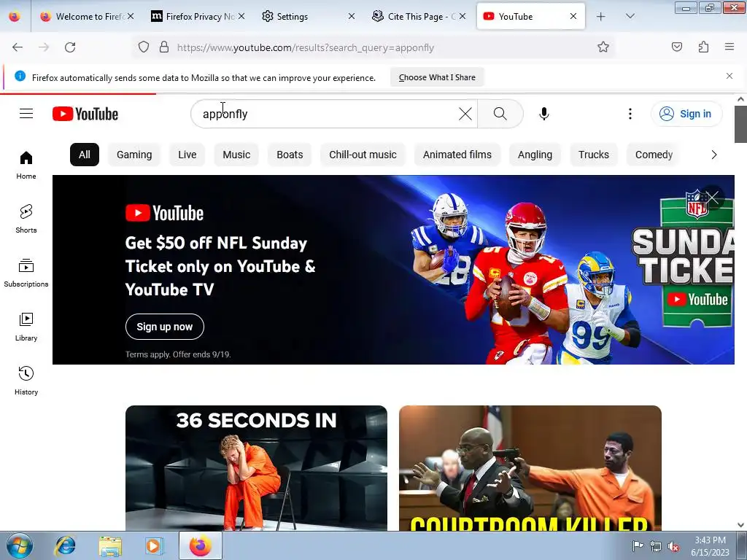Select the Animated films chip
This screenshot has height=560, width=747.
(x=457, y=155)
